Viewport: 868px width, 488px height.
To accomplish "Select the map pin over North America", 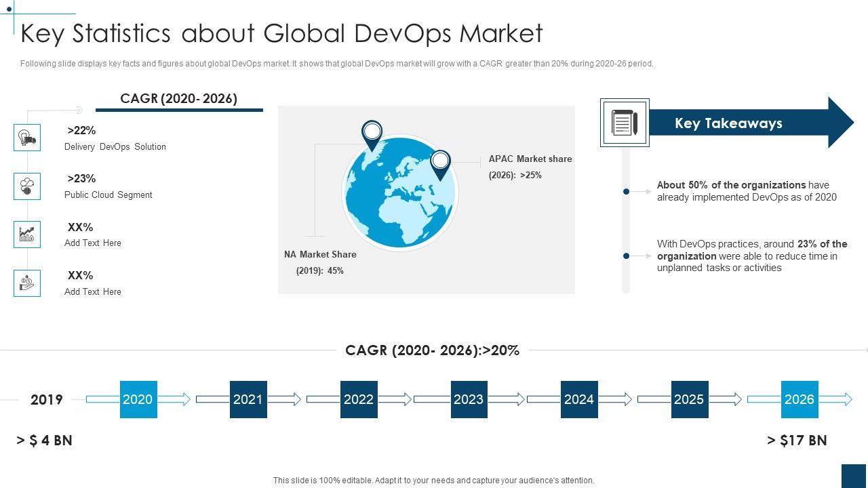I will 372,136.
